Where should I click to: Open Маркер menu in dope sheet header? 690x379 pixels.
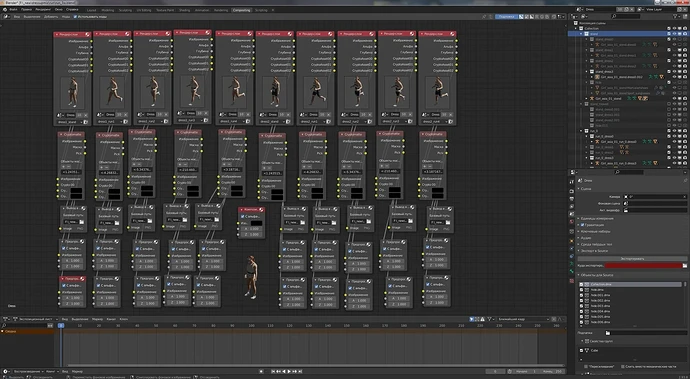[98, 319]
